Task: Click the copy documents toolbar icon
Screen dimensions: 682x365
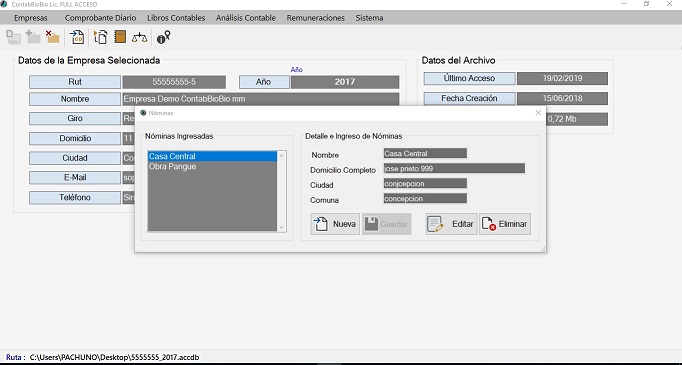Action: [100, 37]
